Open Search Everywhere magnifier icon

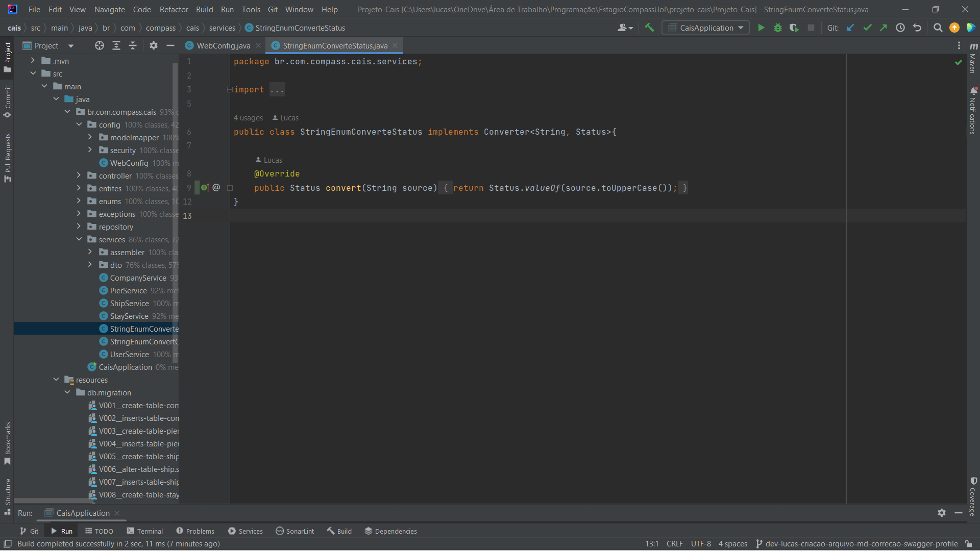938,28
